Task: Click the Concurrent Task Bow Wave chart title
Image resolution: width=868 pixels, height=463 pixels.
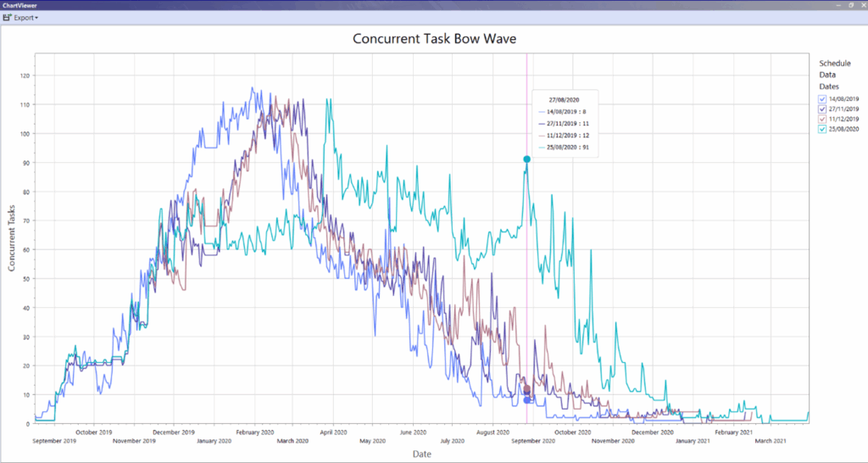Action: pos(434,39)
